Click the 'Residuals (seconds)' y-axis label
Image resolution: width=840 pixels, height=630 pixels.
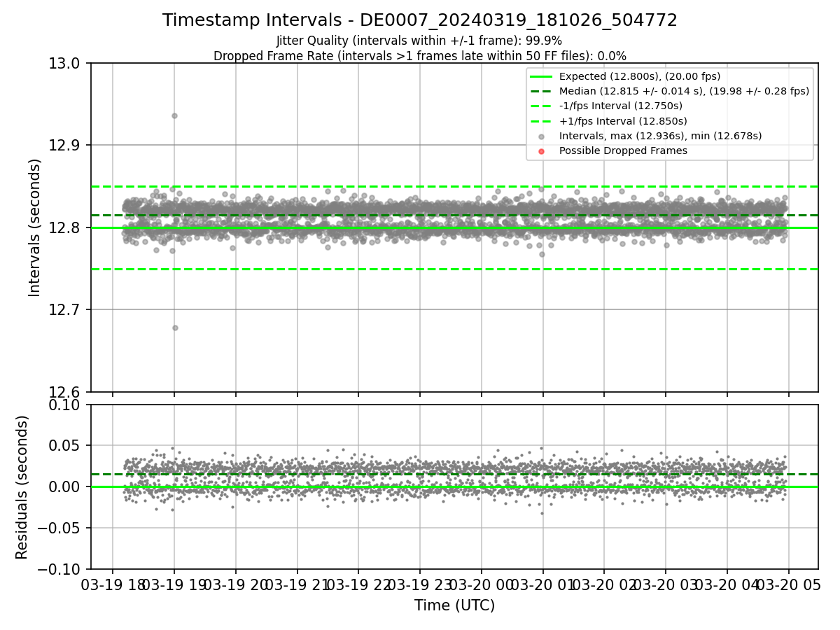(x=22, y=487)
